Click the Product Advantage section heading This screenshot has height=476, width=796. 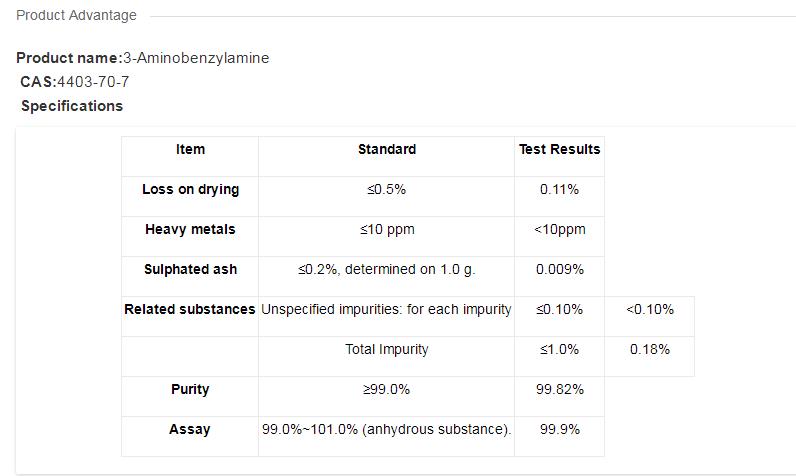click(x=76, y=15)
